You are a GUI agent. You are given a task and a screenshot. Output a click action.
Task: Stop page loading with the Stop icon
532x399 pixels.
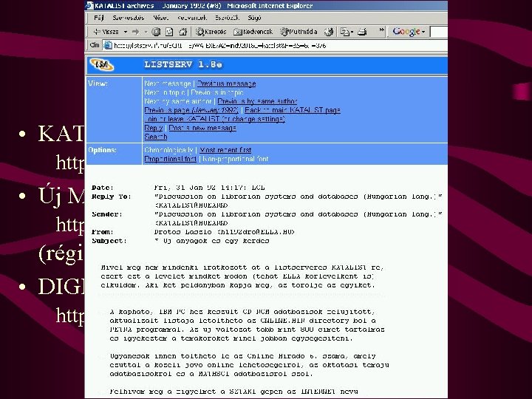pyautogui.click(x=156, y=32)
